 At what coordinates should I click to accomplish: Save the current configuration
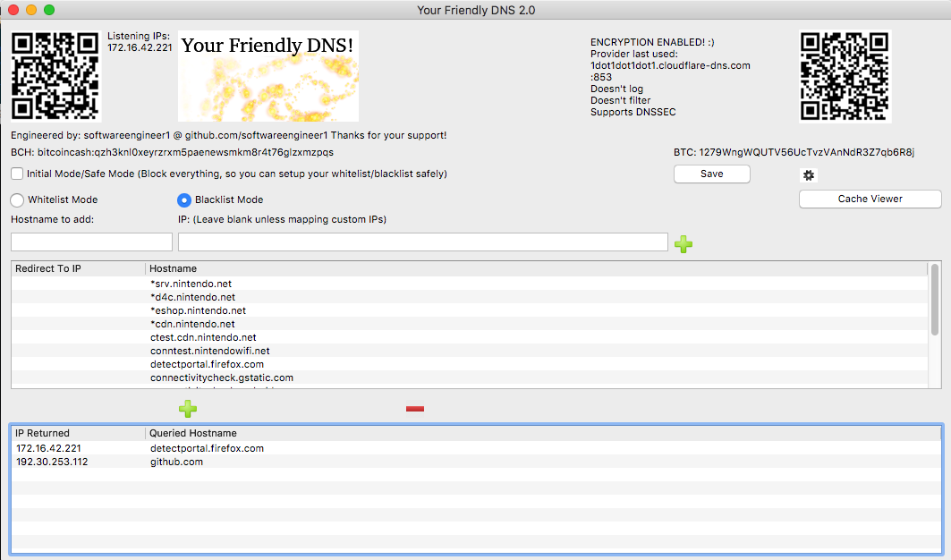pyautogui.click(x=711, y=174)
